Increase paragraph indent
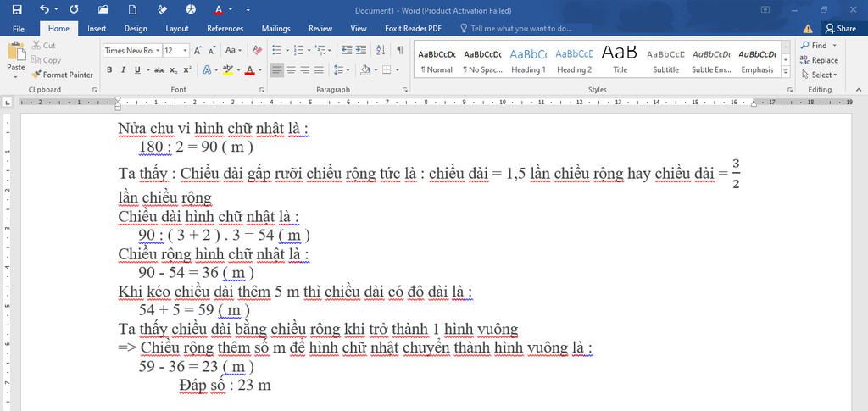Image resolution: width=868 pixels, height=411 pixels. click(360, 50)
